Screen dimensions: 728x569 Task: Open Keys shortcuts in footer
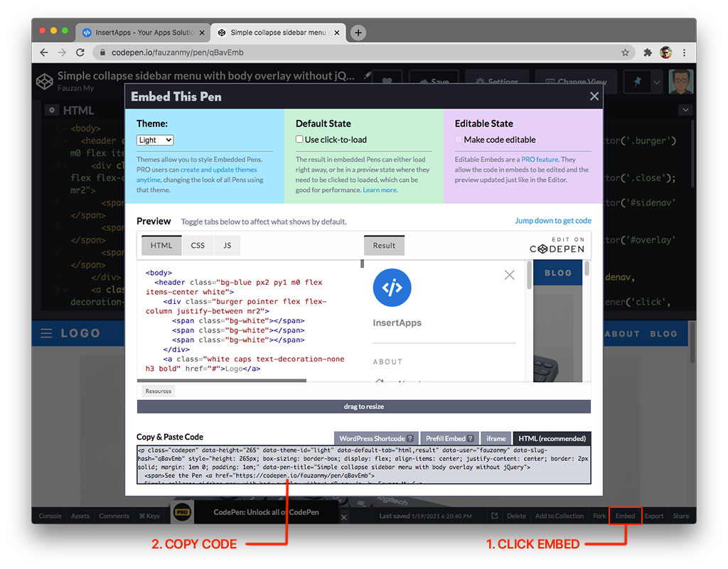coord(149,516)
